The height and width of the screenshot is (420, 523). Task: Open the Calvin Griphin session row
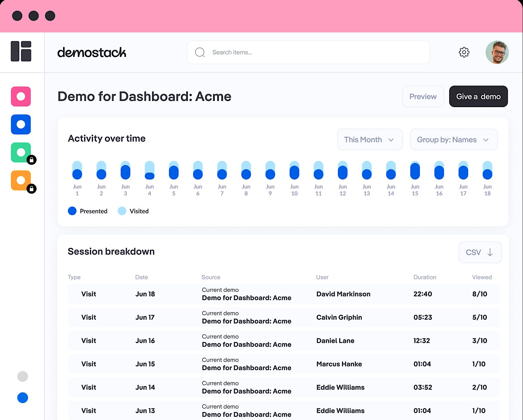(284, 317)
